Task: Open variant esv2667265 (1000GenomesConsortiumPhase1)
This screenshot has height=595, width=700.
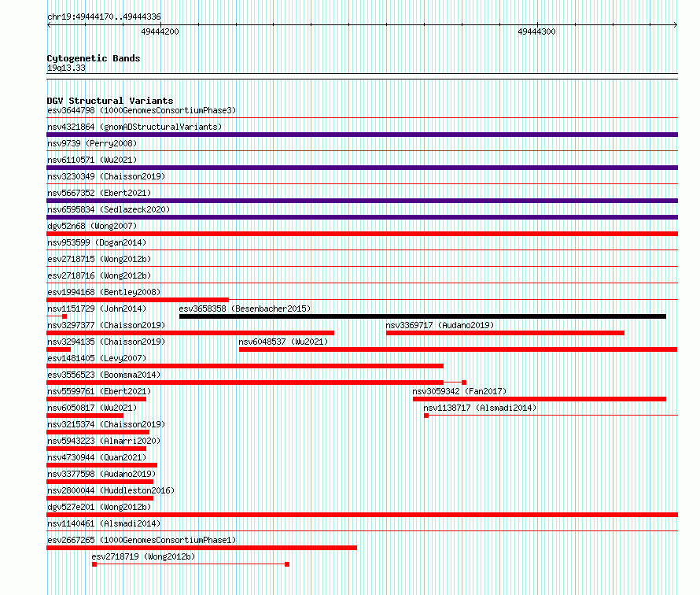Action: (142, 540)
